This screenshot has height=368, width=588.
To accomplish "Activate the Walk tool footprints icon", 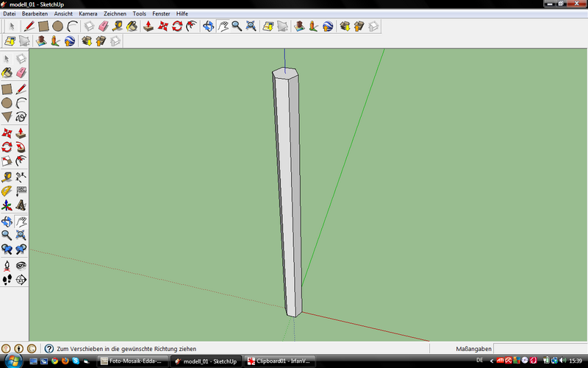I will point(7,280).
